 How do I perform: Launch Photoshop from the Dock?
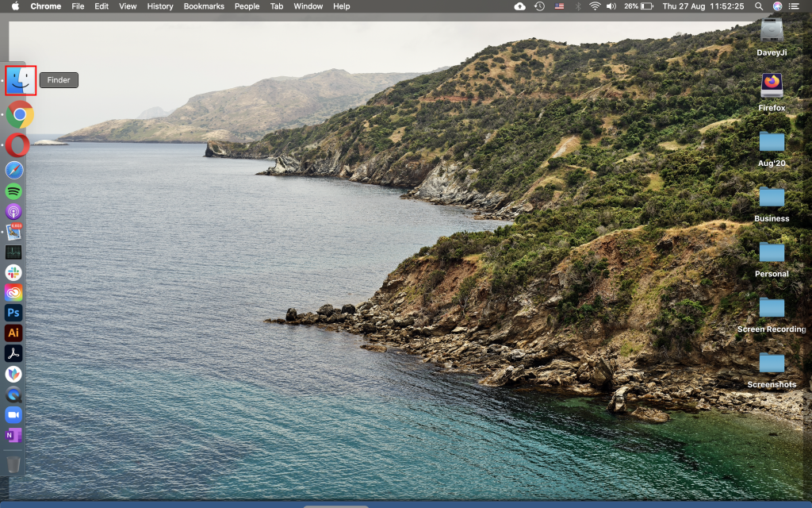coord(13,313)
